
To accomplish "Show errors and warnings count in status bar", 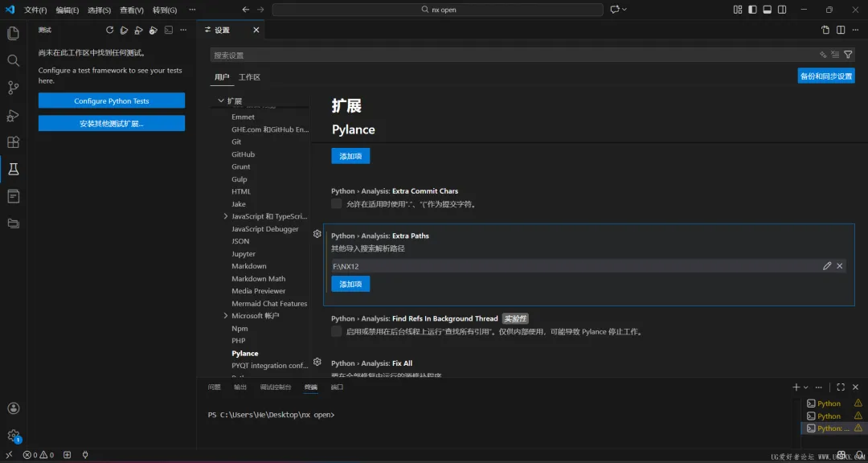I will [x=39, y=455].
